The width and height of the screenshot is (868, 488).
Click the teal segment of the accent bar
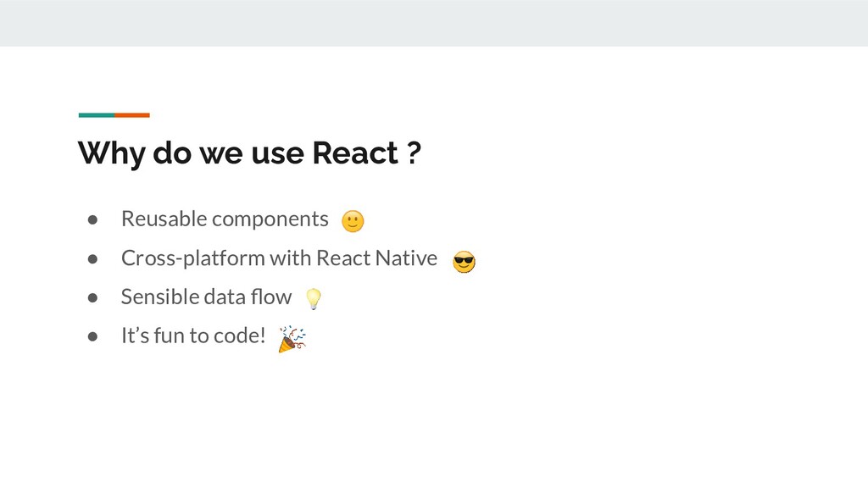point(96,114)
